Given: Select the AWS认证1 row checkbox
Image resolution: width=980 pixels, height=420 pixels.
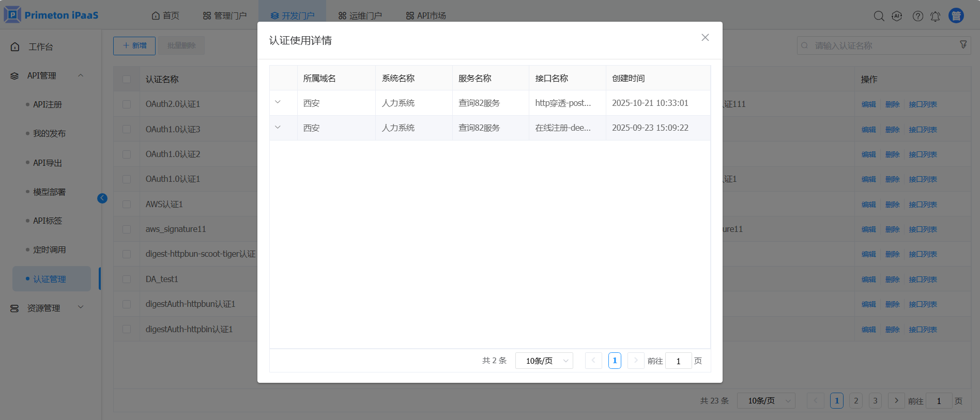Looking at the screenshot, I should click(127, 205).
